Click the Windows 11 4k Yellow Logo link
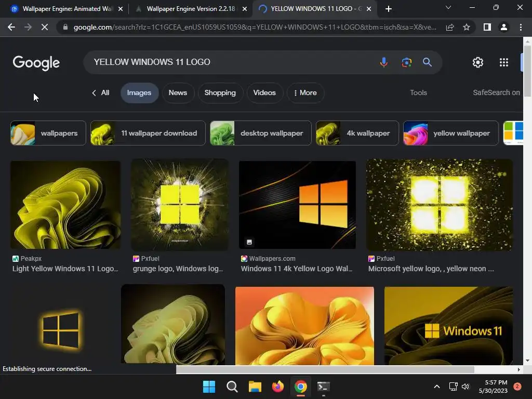The height and width of the screenshot is (399, 532). coord(297,269)
